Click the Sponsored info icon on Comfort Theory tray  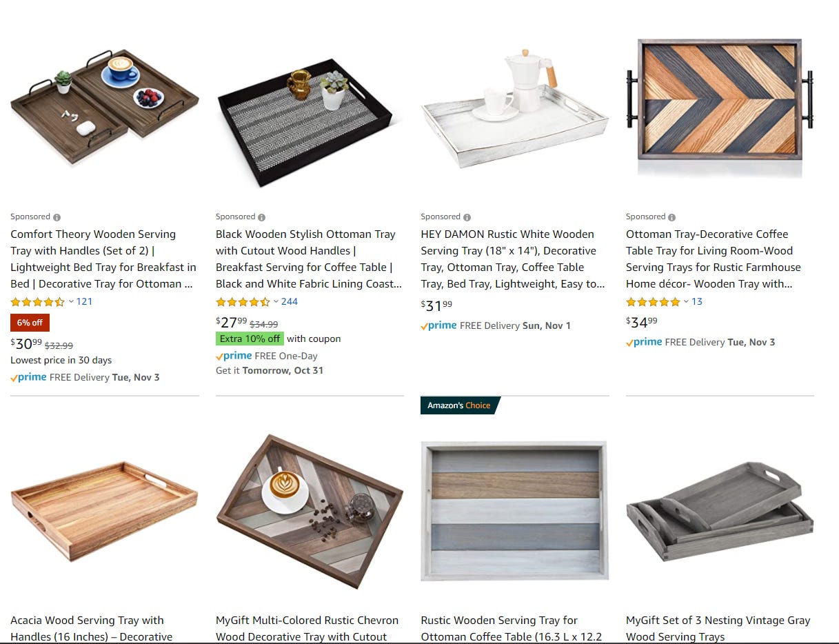coord(57,217)
